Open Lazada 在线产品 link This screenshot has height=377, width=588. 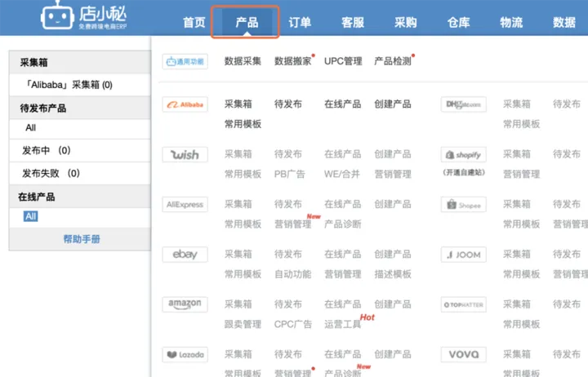343,354
